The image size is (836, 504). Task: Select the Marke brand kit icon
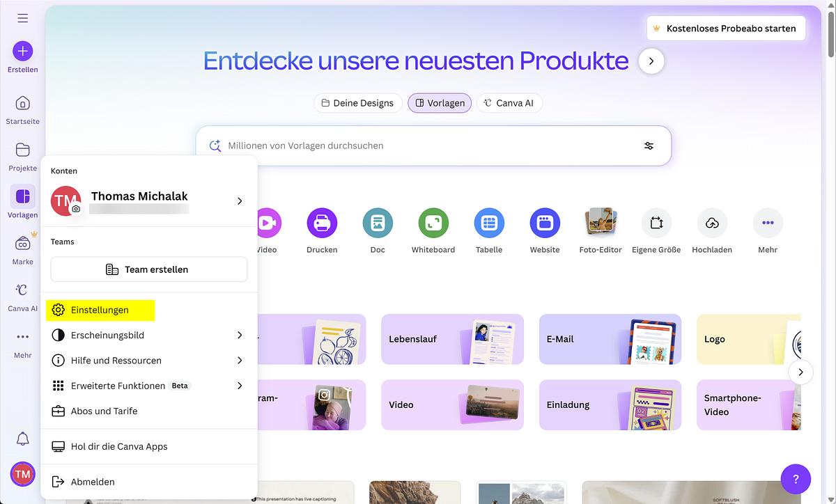(23, 244)
